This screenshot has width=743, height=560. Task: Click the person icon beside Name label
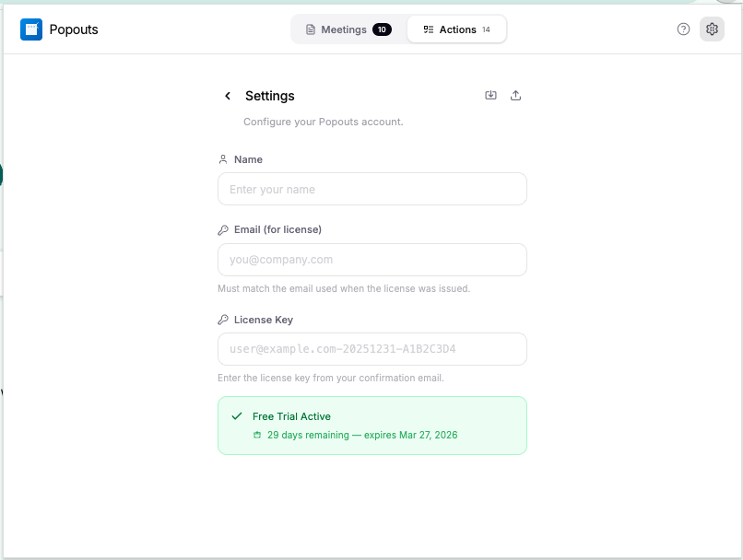(x=222, y=158)
